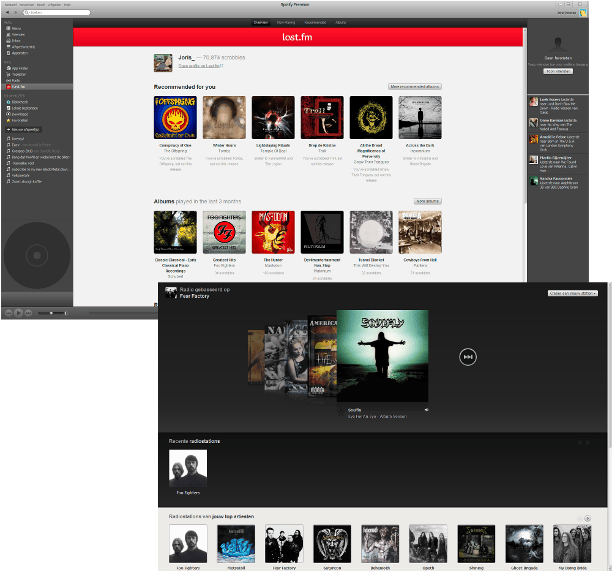Switch to the Albums tab in Last.fm

click(x=340, y=23)
